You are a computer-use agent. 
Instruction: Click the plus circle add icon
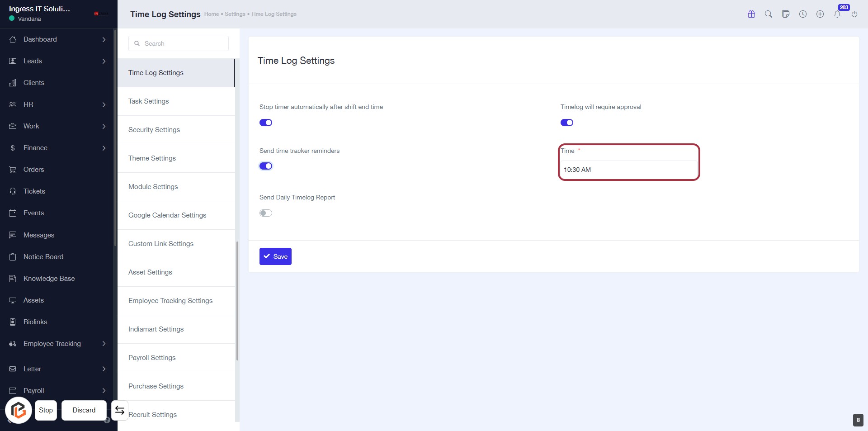[x=820, y=14]
